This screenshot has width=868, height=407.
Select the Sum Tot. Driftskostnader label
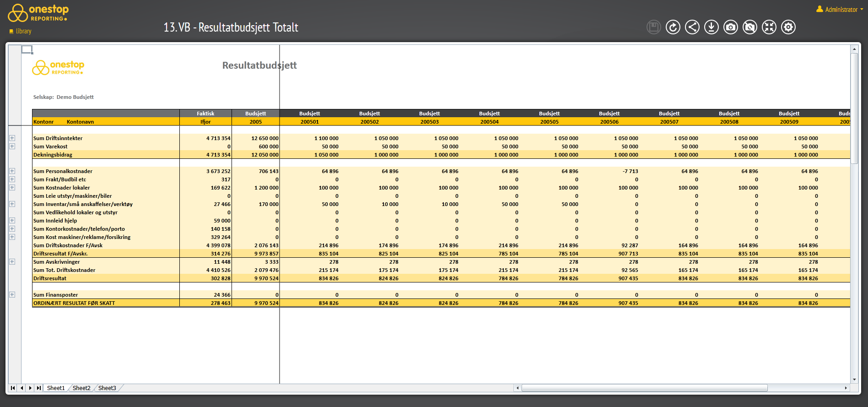pyautogui.click(x=64, y=270)
